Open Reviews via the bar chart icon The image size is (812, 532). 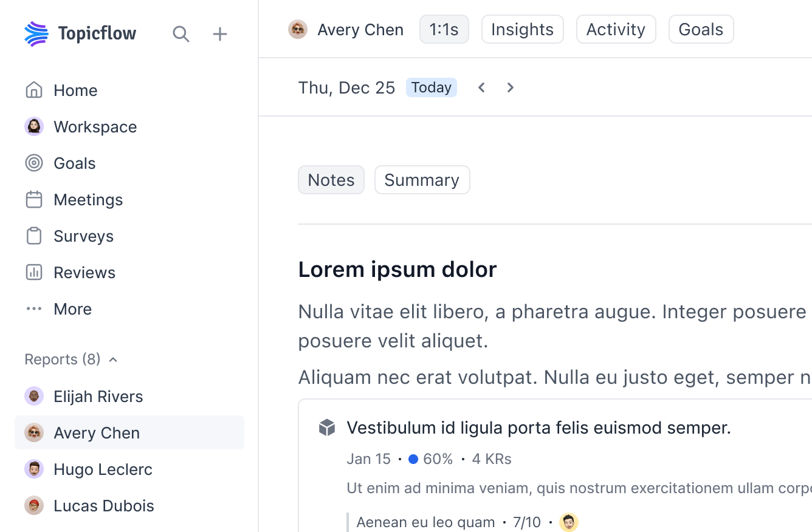click(x=34, y=272)
